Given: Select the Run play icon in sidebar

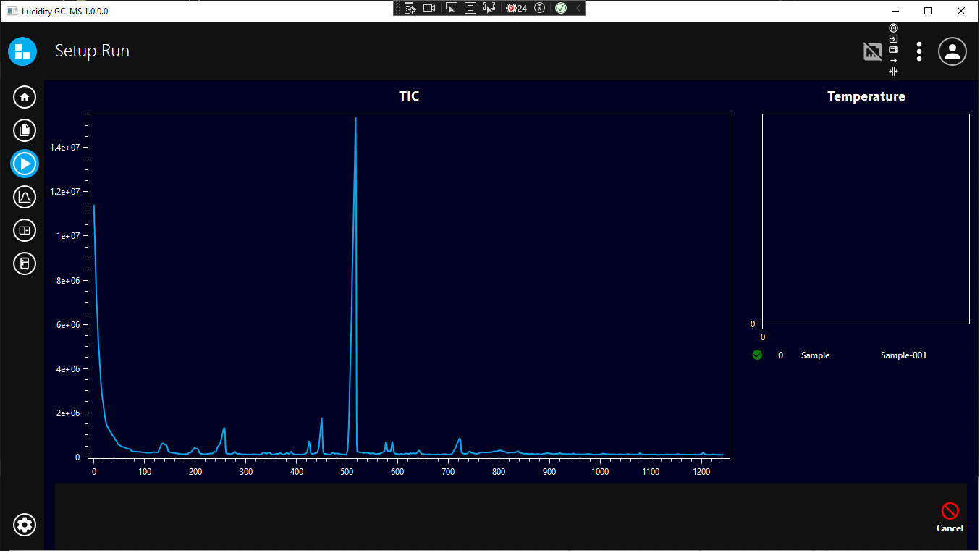Looking at the screenshot, I should (x=25, y=164).
